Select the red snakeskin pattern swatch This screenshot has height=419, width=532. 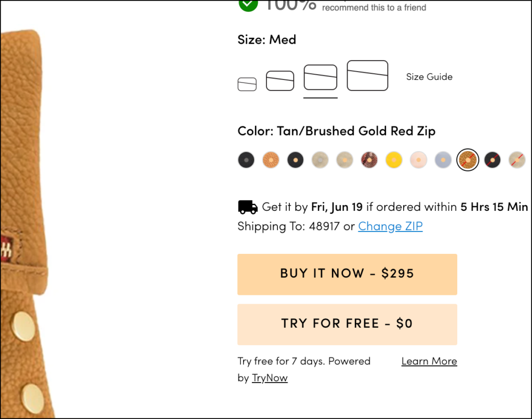(369, 160)
